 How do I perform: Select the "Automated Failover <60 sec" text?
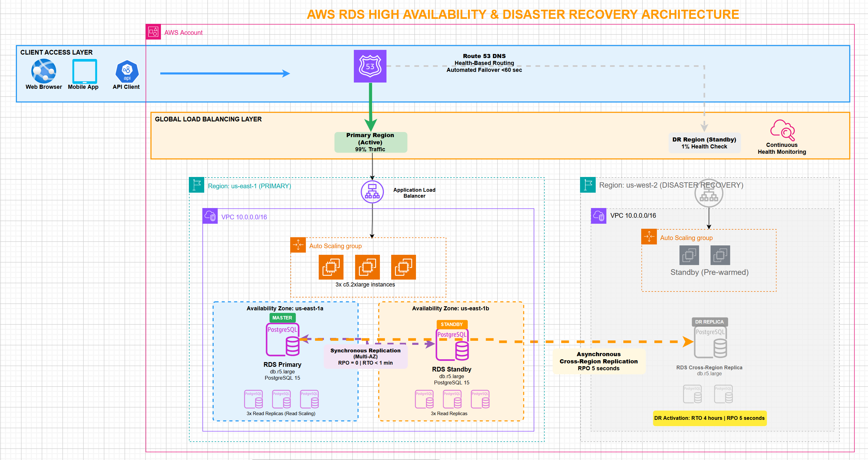484,70
